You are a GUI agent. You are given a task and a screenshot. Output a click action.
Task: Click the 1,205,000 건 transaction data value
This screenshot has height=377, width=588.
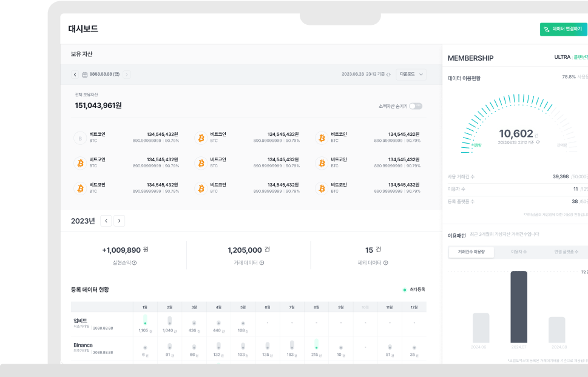click(249, 250)
